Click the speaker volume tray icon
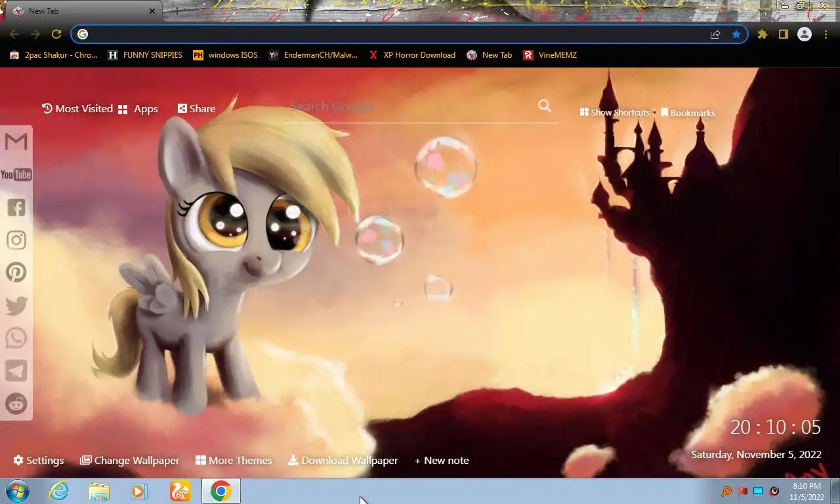The width and height of the screenshot is (840, 504). 774,491
